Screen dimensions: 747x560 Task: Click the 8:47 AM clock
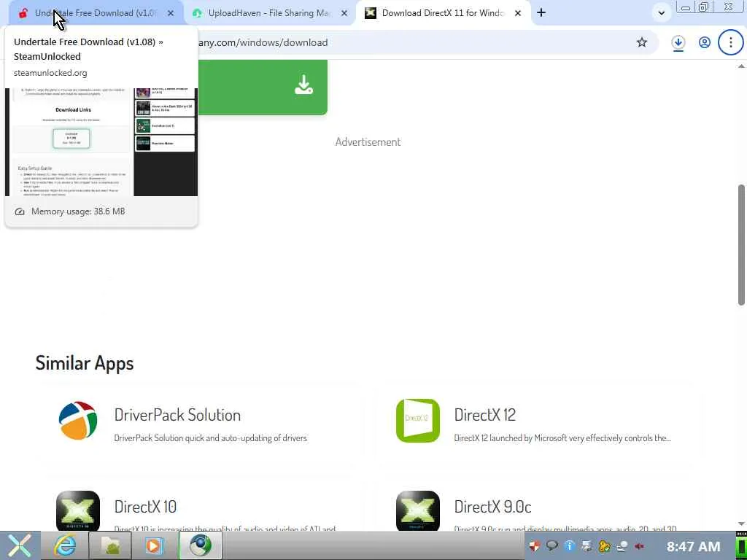pos(693,546)
